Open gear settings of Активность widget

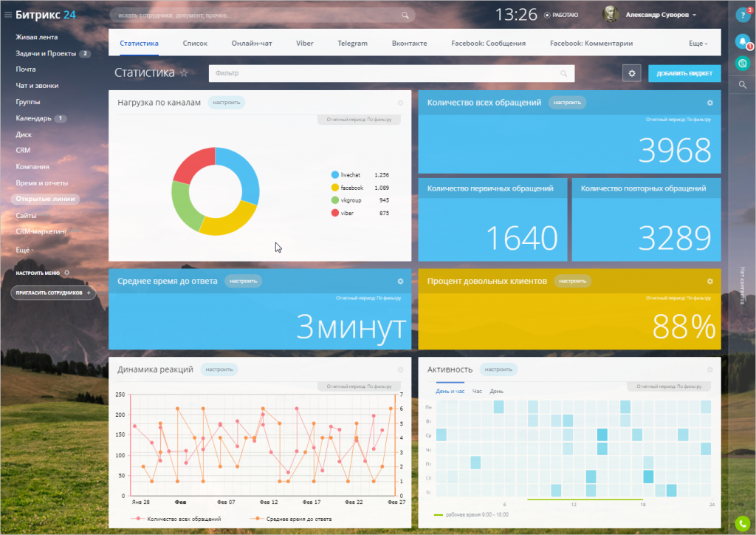tap(709, 369)
